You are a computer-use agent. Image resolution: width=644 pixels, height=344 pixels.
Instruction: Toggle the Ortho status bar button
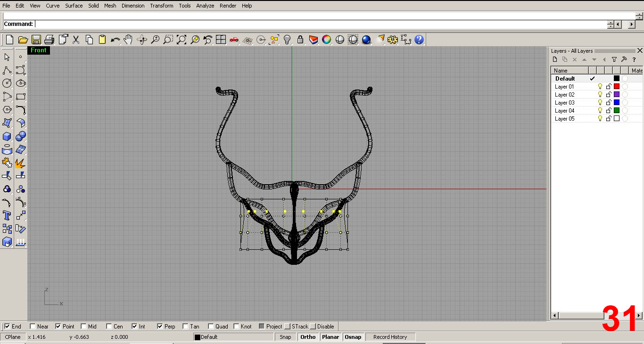(x=308, y=337)
